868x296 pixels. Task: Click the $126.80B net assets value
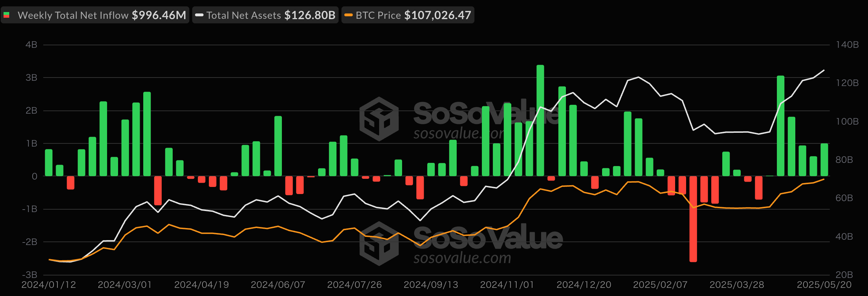point(310,15)
